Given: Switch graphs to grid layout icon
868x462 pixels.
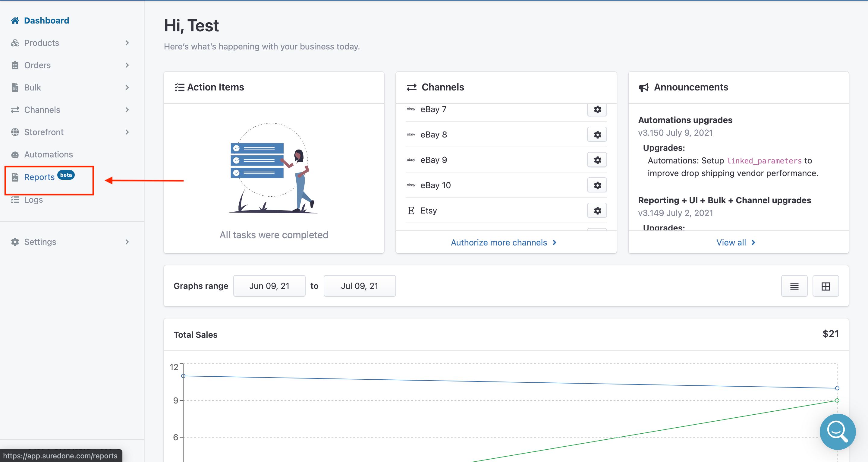Looking at the screenshot, I should click(x=825, y=286).
